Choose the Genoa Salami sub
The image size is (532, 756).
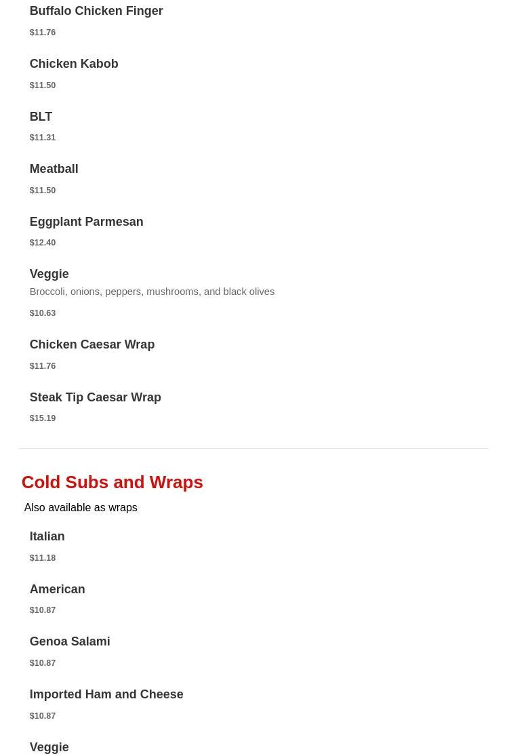point(69,641)
